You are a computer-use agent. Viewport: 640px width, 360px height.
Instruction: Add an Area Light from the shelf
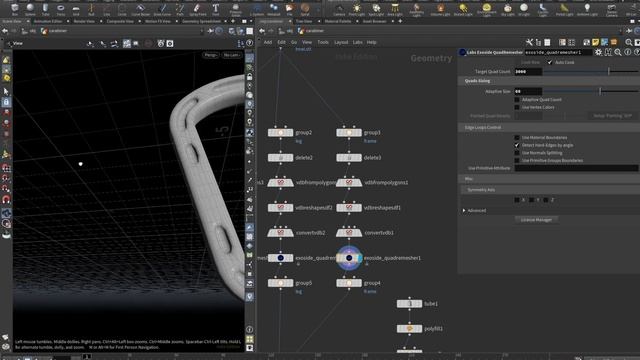[x=395, y=9]
